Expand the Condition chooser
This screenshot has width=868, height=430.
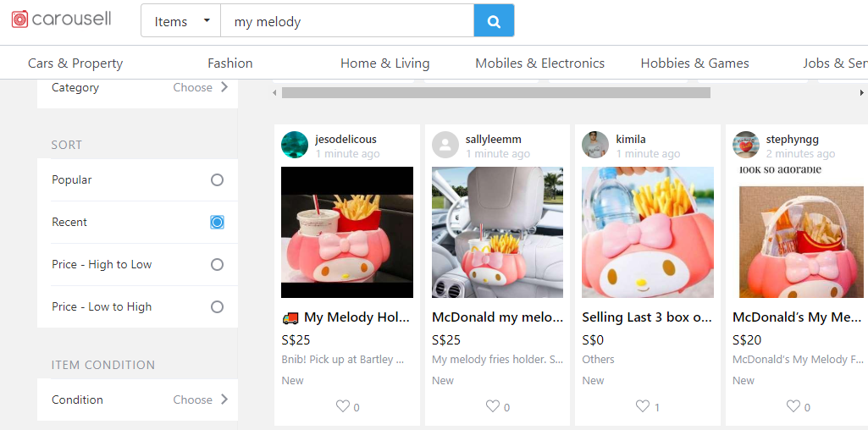[x=201, y=400]
